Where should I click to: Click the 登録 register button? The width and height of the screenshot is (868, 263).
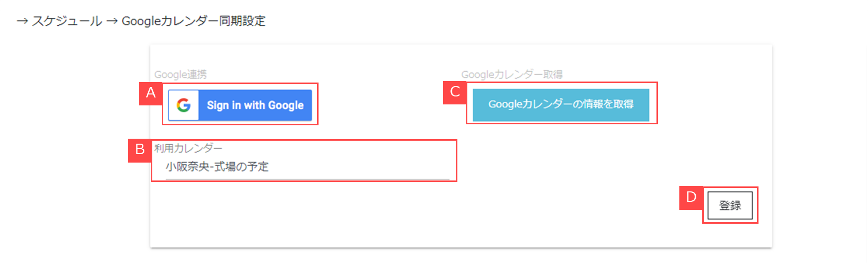730,205
